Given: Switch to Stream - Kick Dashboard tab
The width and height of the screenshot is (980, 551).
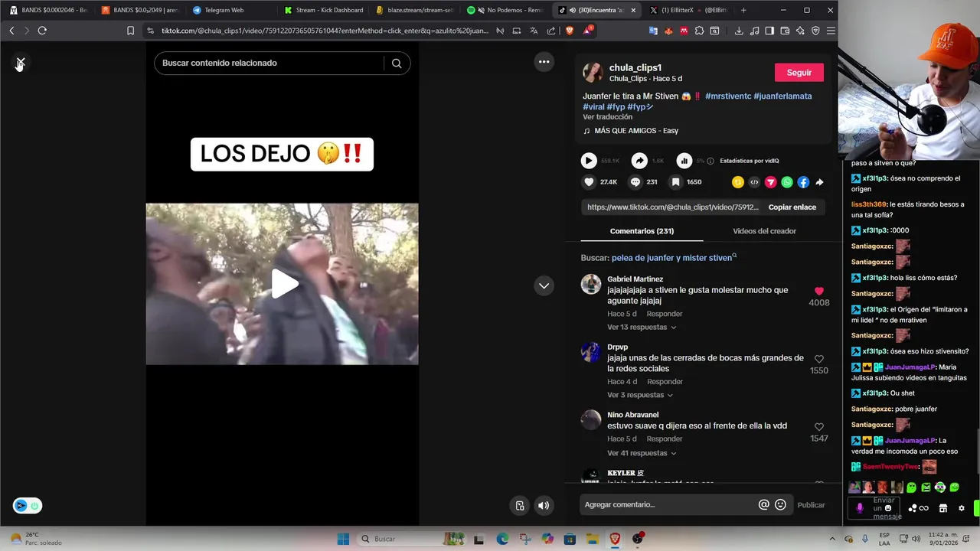Looking at the screenshot, I should tap(322, 11).
